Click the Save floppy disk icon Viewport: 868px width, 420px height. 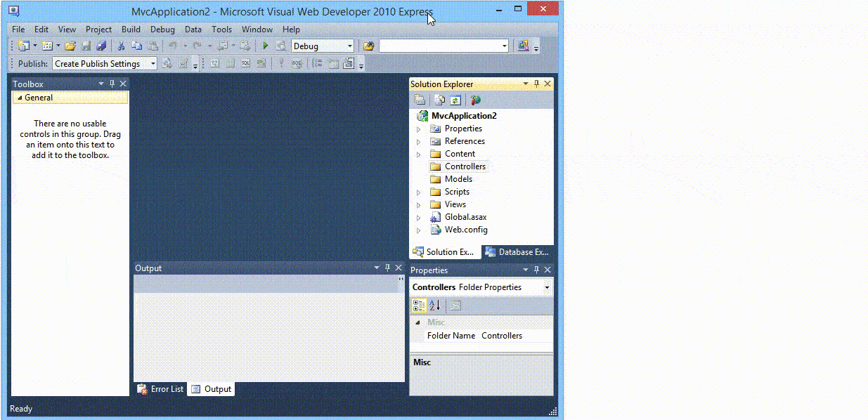coord(86,46)
